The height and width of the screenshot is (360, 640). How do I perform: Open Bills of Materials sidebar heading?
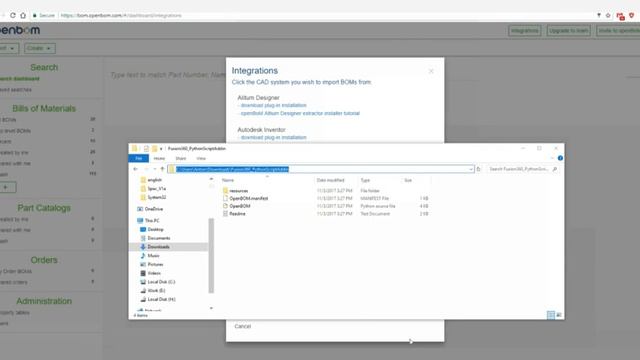tap(44, 109)
